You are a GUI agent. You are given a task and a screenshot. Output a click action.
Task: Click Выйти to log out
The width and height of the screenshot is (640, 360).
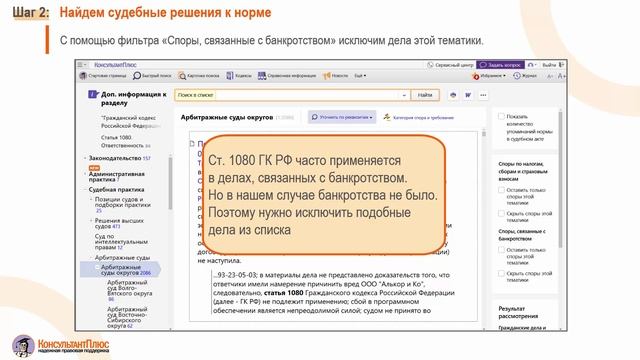[x=553, y=65]
